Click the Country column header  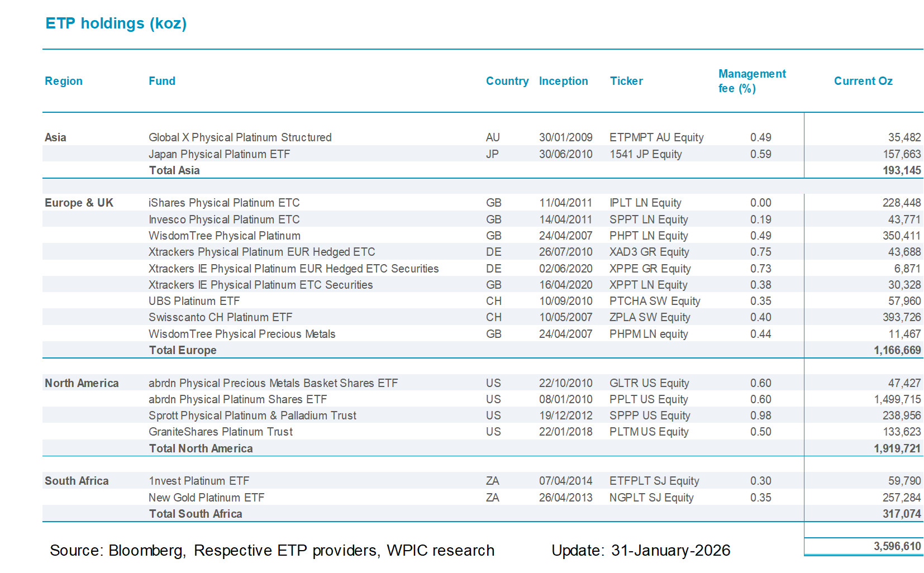[507, 81]
